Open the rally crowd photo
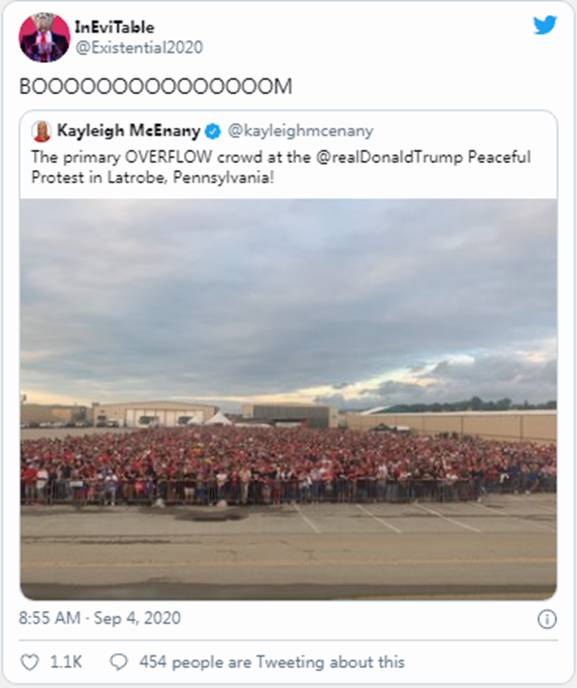 pos(288,399)
